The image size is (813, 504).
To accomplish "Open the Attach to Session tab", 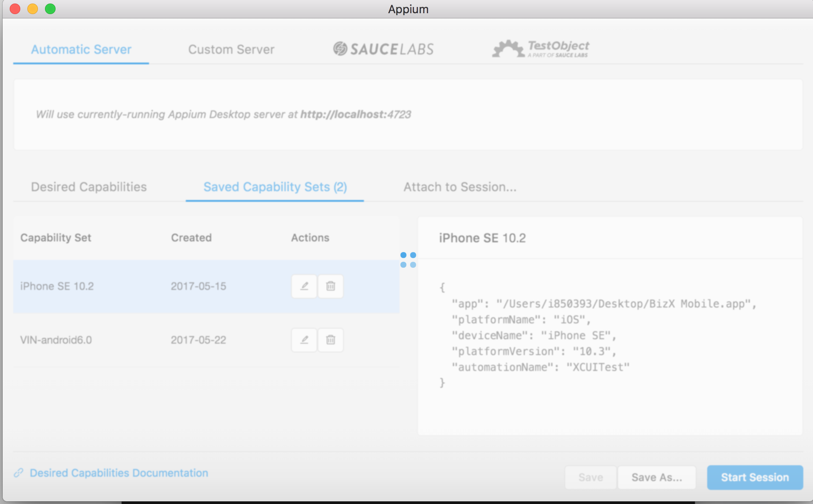I will (x=460, y=187).
